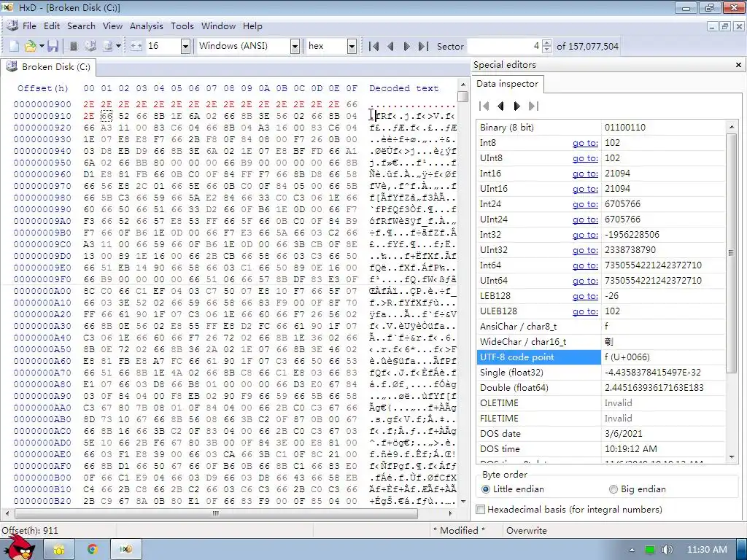Open the View menu

[x=112, y=26]
